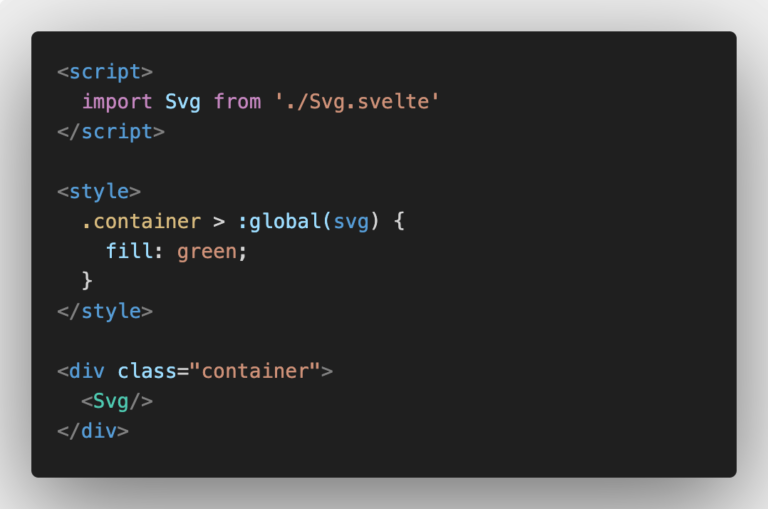The height and width of the screenshot is (509, 768).
Task: Click the green color value
Action: (207, 252)
